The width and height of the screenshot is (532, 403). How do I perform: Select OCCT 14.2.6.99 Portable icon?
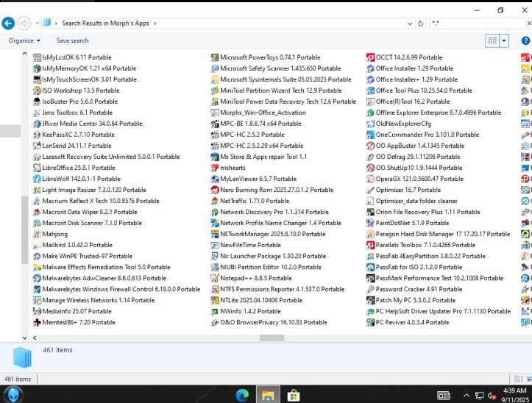coord(371,57)
